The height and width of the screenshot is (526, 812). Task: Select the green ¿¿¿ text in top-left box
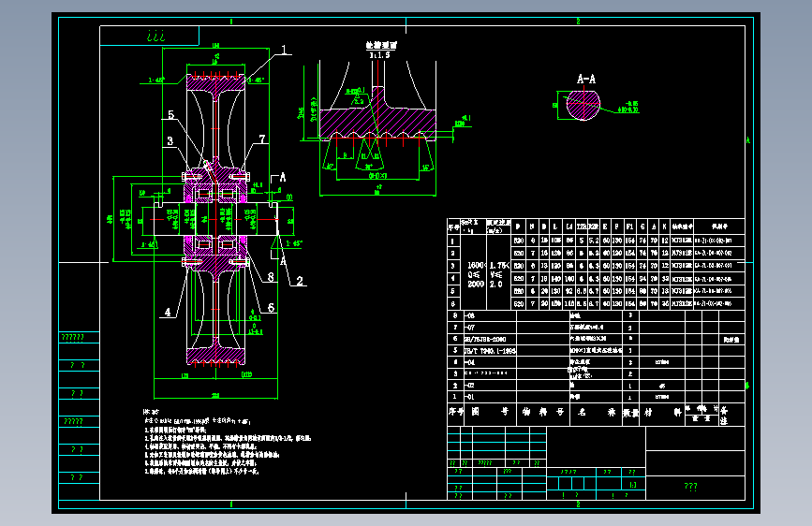[x=155, y=37]
